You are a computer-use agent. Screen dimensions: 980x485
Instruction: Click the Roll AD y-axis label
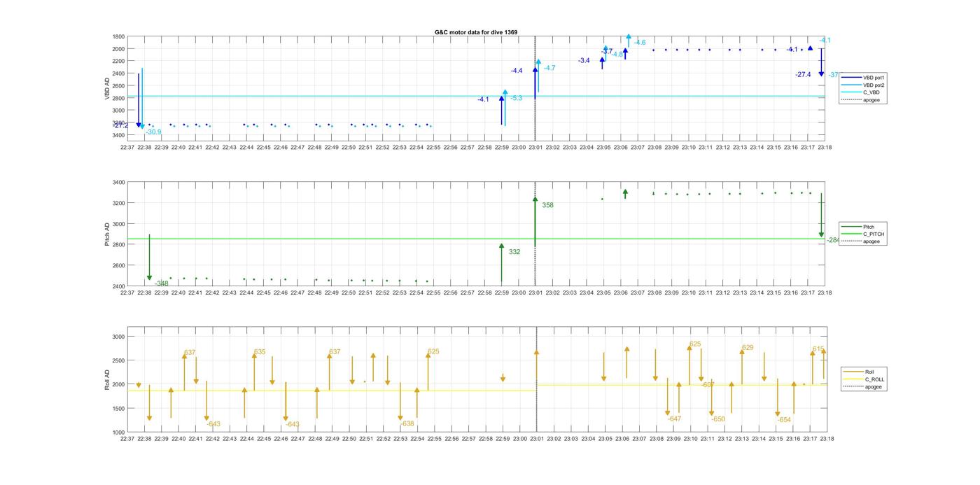(x=107, y=379)
